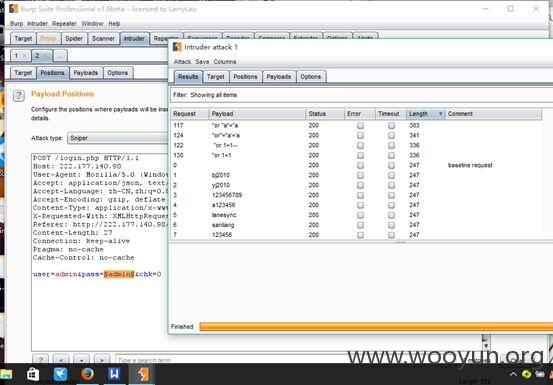Open the Save menu in attack window
The height and width of the screenshot is (385, 553).
202,62
